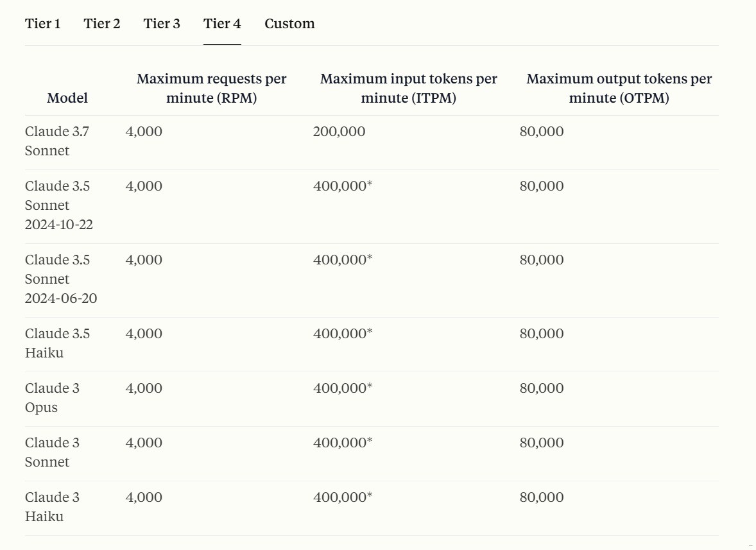This screenshot has height=550, width=756.
Task: Click the 4,000 RPM value for Claude 3 Haiku
Action: tap(144, 497)
